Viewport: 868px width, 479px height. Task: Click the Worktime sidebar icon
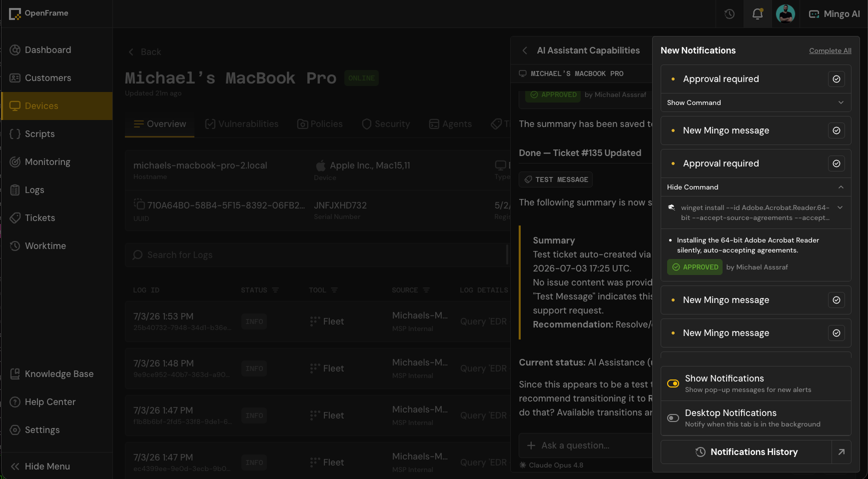click(15, 246)
